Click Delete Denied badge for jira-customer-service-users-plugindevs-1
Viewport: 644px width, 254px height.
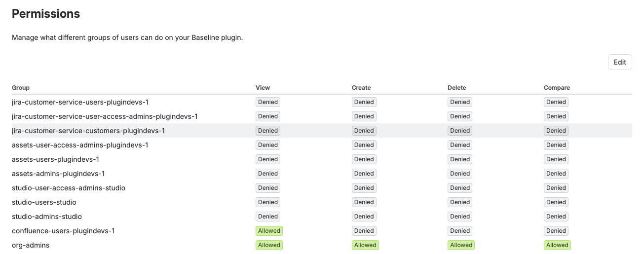460,102
